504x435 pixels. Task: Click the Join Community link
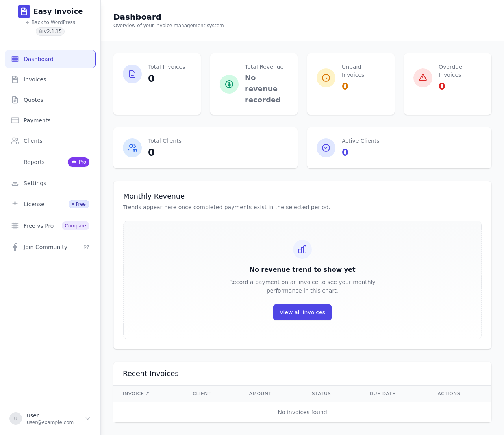[x=50, y=247]
